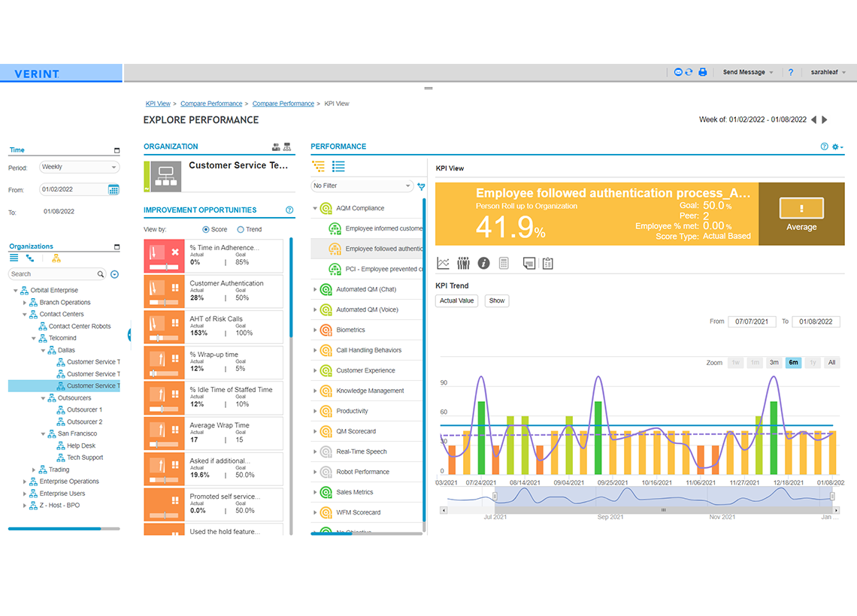Click the From date field in KPI Trend
The height and width of the screenshot is (616, 857).
click(x=752, y=322)
